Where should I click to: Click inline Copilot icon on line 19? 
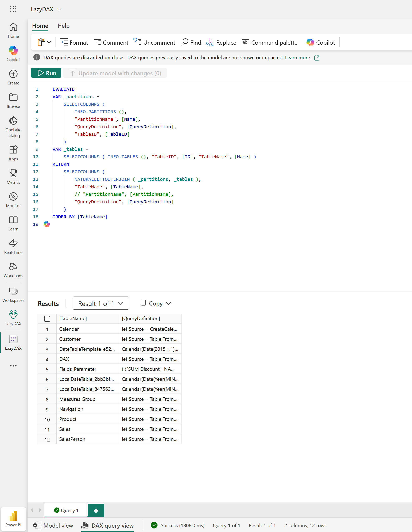47,224
